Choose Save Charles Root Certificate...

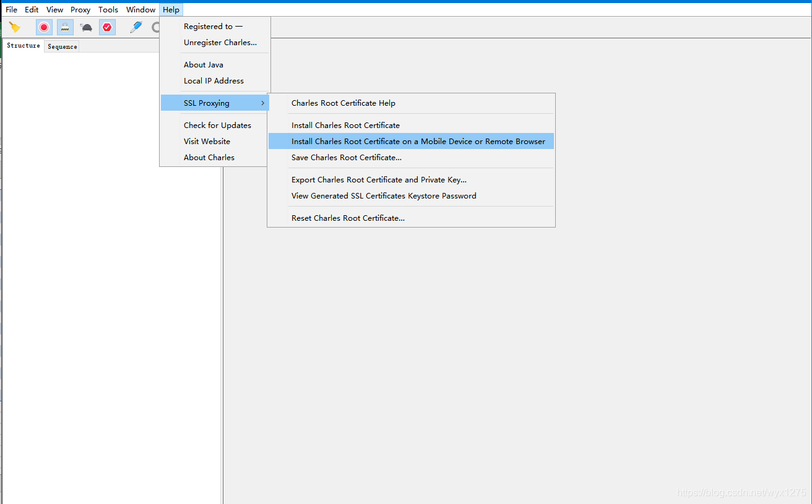click(411, 158)
